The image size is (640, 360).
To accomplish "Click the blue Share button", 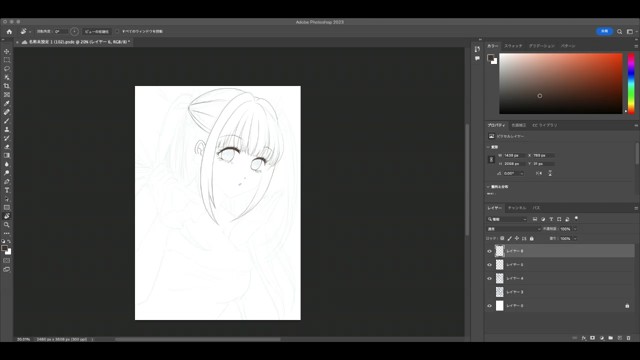I will coord(604,31).
